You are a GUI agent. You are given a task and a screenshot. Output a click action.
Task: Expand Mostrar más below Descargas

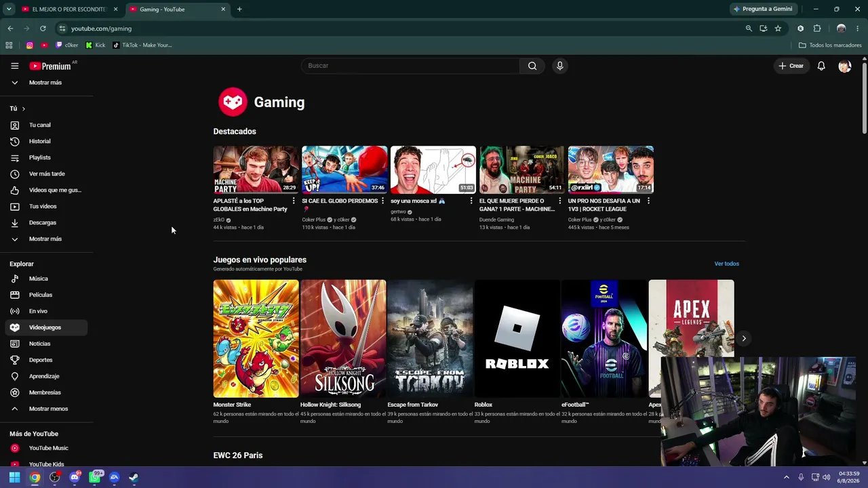point(46,239)
